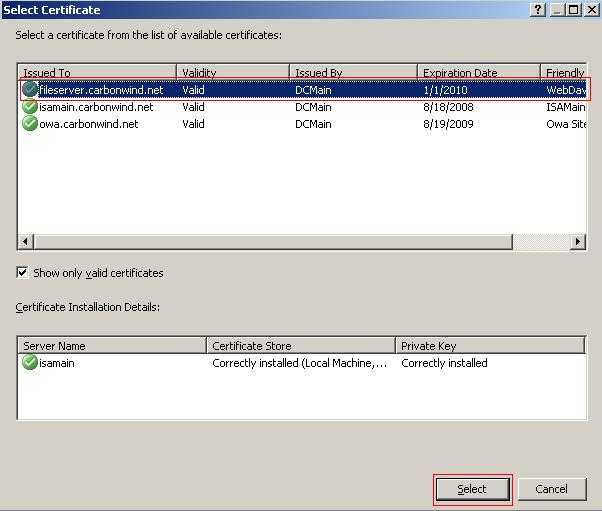Sort certificates by Validity column header
Screen dimensions: 602x511
click(233, 73)
